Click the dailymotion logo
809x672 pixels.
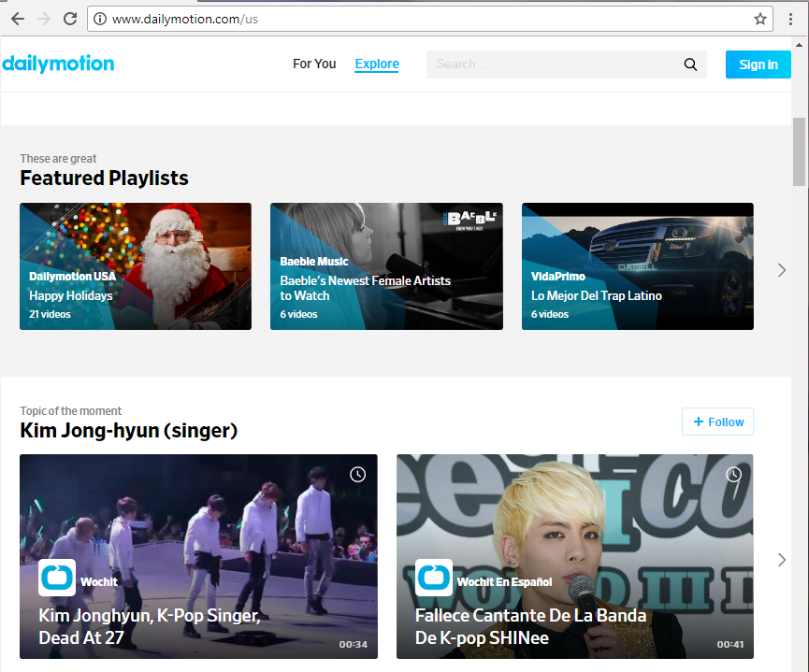click(x=58, y=64)
